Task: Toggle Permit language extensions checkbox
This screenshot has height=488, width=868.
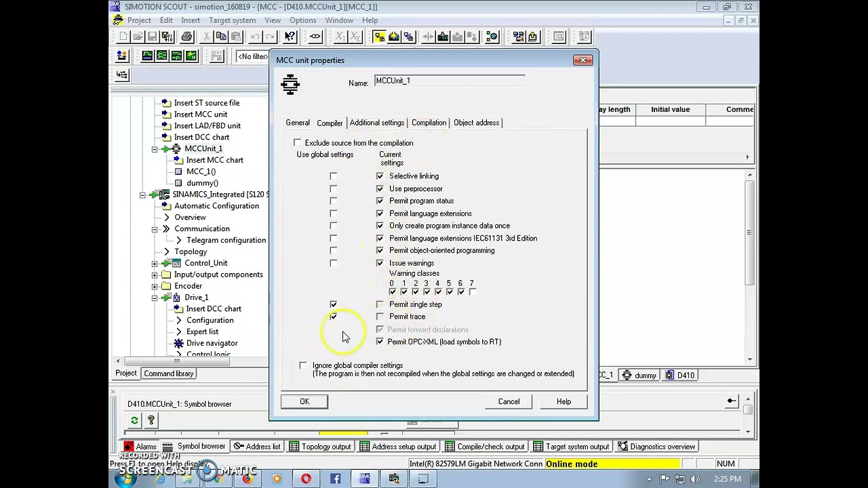Action: (x=380, y=213)
